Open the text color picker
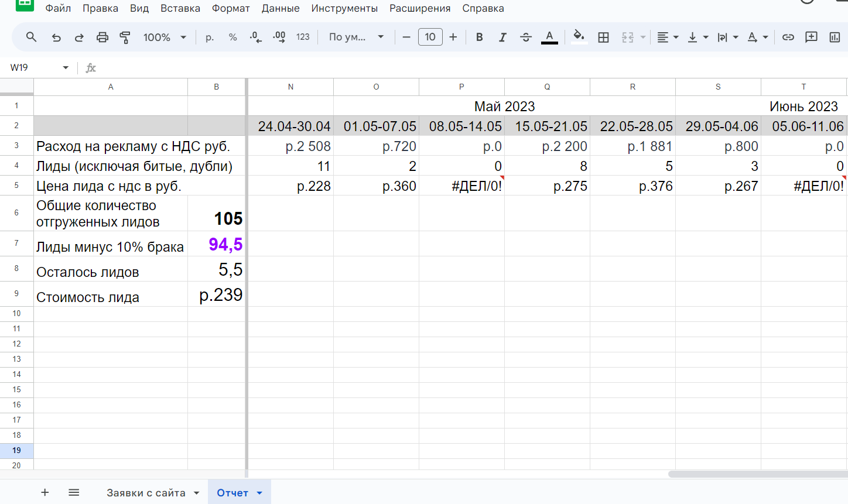Screen dimensions: 848x504 (549, 37)
